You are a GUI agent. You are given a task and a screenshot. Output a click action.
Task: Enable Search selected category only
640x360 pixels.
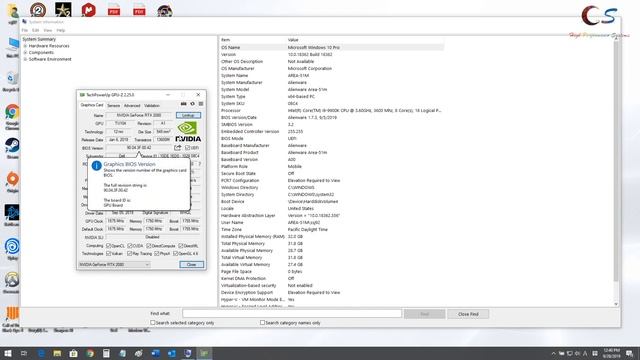pos(153,322)
